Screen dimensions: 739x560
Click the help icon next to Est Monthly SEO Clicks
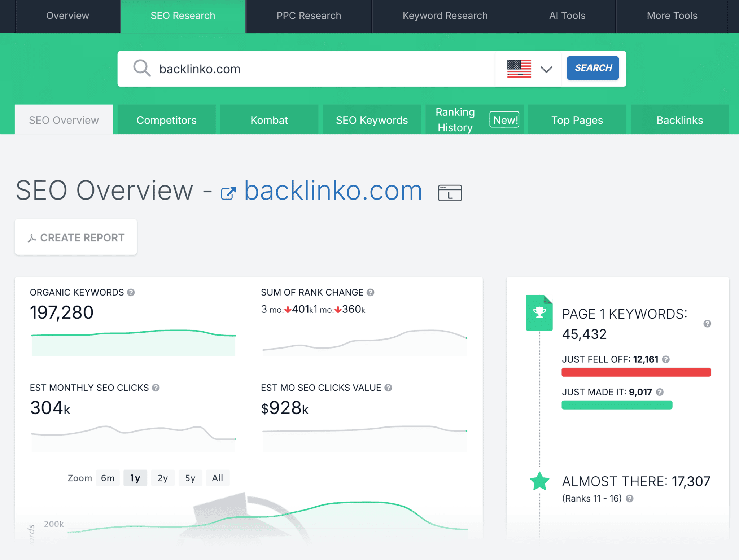tap(156, 388)
